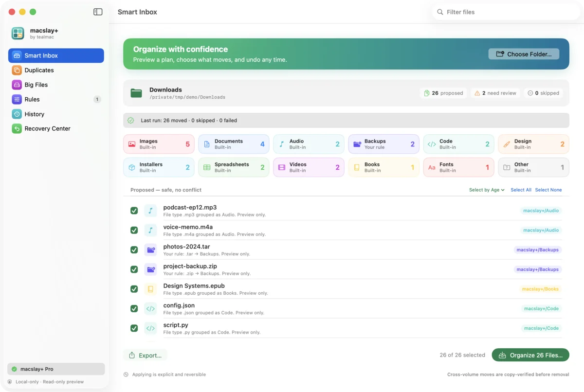
Task: Click Select None link
Action: click(x=548, y=190)
